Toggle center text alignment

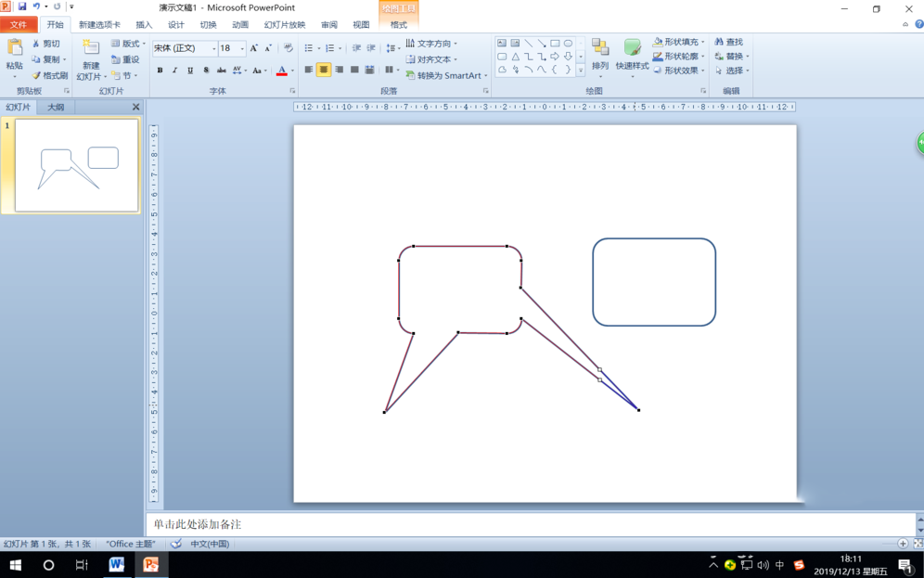click(324, 70)
